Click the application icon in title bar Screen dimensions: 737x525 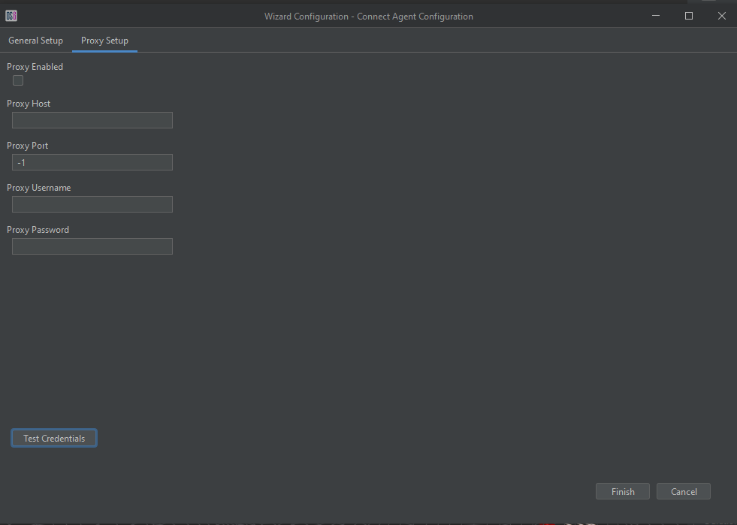coord(11,16)
